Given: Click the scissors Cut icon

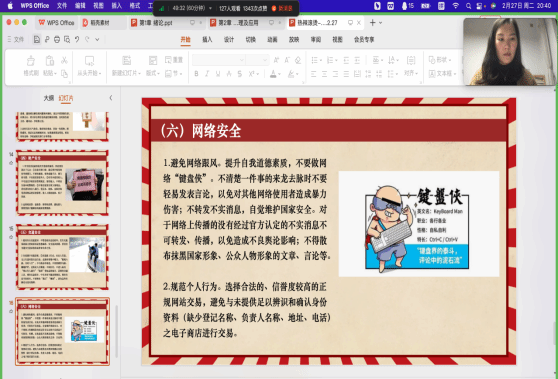Looking at the screenshot, I should pyautogui.click(x=64, y=60).
